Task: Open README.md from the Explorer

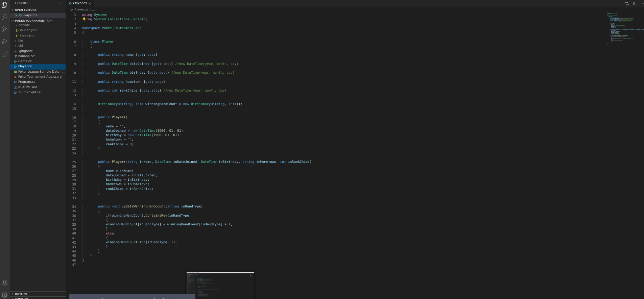Action: [x=38, y=87]
